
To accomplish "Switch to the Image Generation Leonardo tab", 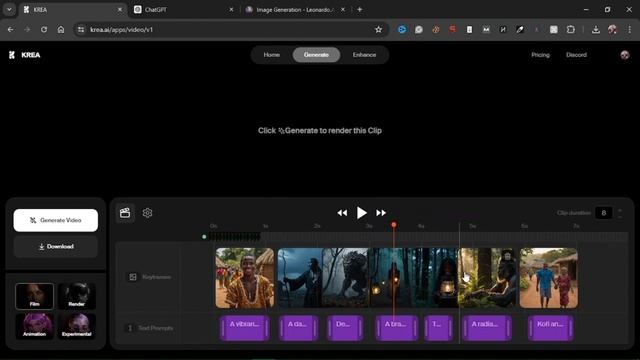I will [x=295, y=9].
